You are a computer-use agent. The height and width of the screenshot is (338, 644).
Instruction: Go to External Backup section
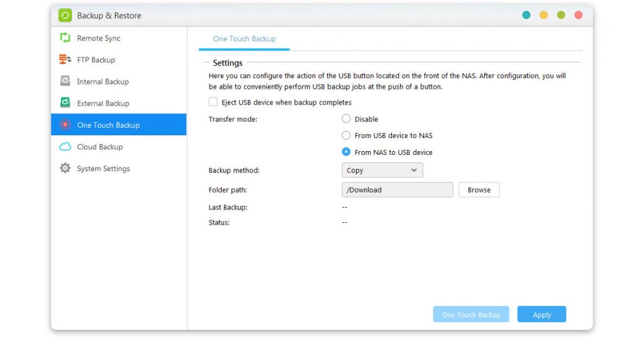(119, 103)
